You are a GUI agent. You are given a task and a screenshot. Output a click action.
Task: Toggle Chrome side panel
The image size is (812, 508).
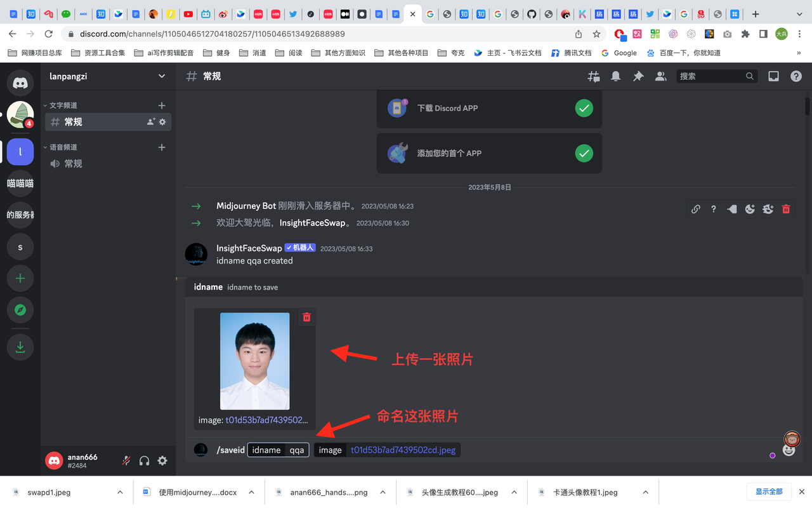[763, 34]
